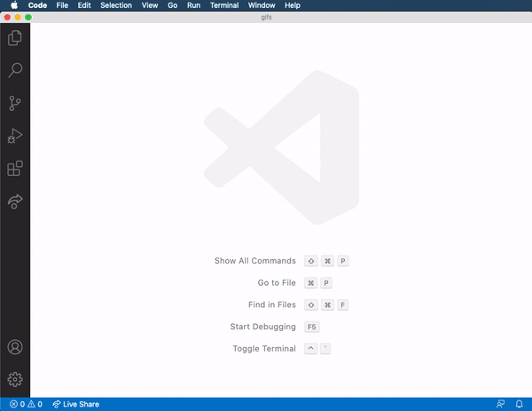Open the notifications bell icon
This screenshot has width=532, height=411.
[x=519, y=404]
